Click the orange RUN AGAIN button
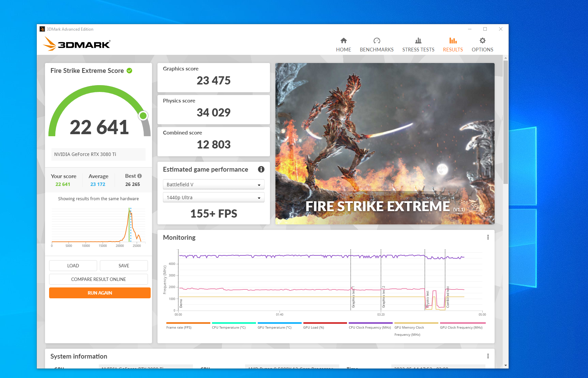This screenshot has width=588, height=378. (x=100, y=293)
